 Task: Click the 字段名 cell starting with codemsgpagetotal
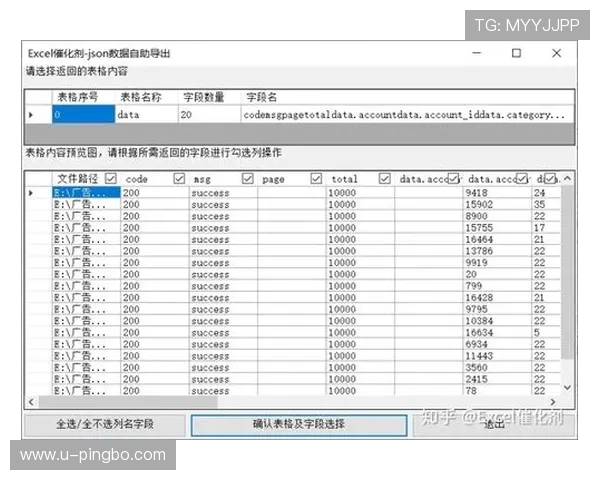click(x=408, y=114)
